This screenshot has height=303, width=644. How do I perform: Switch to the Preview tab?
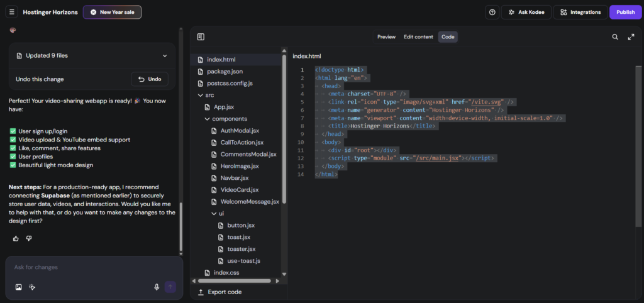tap(387, 37)
